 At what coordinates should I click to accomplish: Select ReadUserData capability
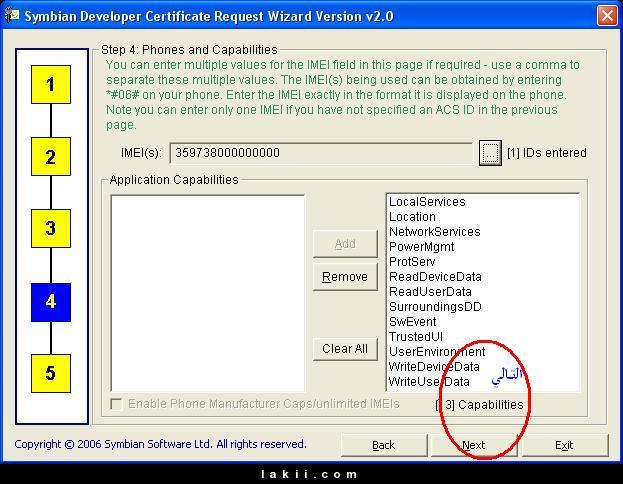tap(430, 292)
